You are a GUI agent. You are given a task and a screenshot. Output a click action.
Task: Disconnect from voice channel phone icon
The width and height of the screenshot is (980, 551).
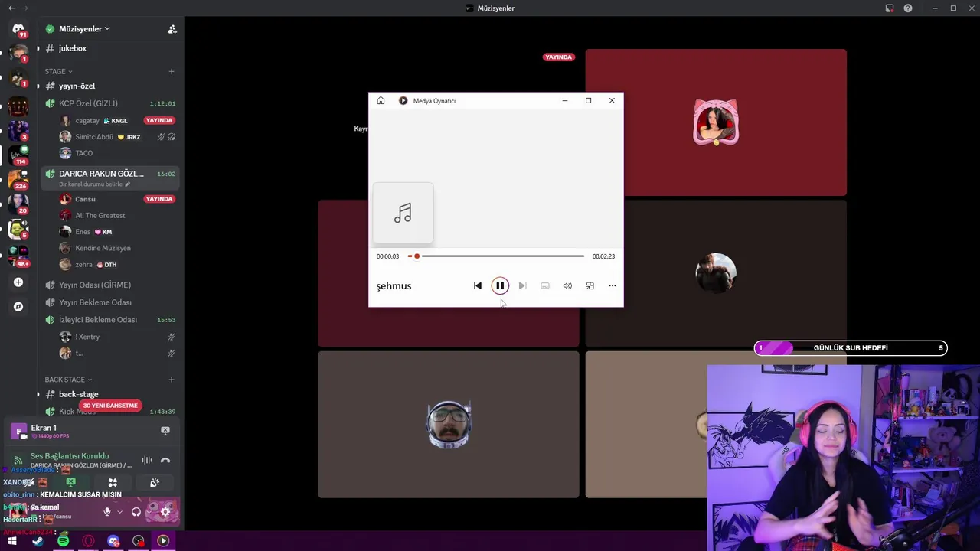(x=165, y=461)
